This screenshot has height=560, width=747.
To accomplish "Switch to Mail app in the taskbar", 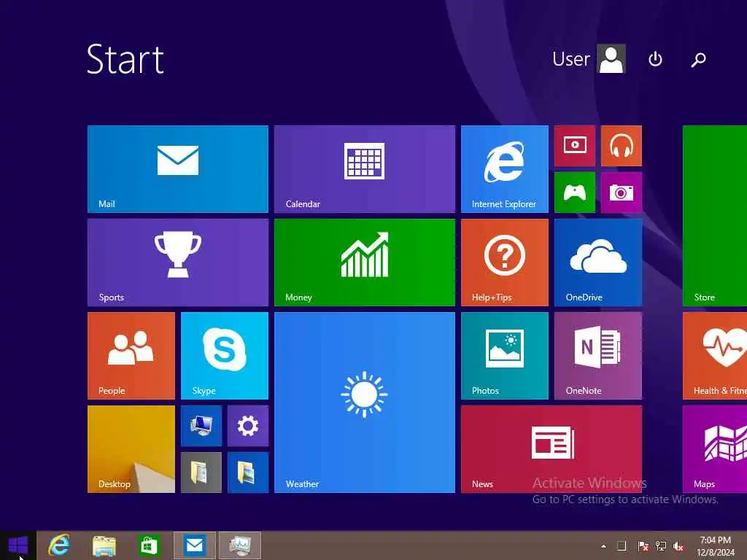I will [x=194, y=545].
